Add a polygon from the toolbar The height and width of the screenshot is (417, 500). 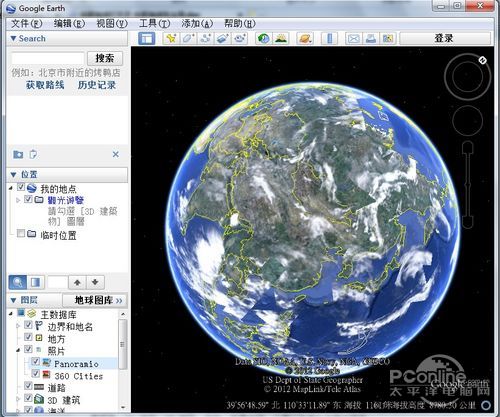tap(188, 38)
